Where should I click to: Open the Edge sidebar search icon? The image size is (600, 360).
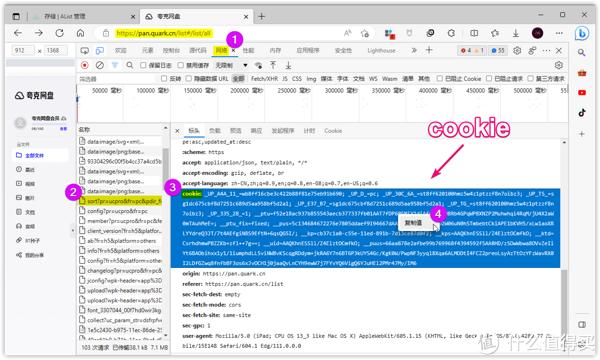582,52
